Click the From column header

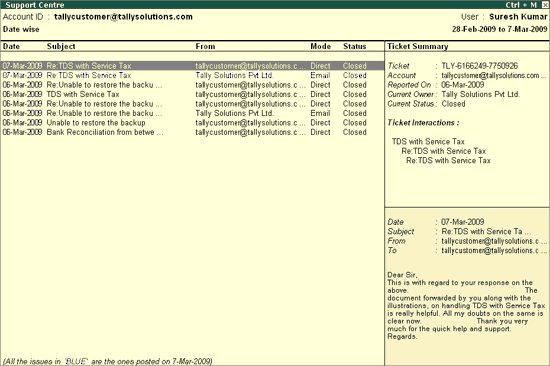pyautogui.click(x=205, y=46)
